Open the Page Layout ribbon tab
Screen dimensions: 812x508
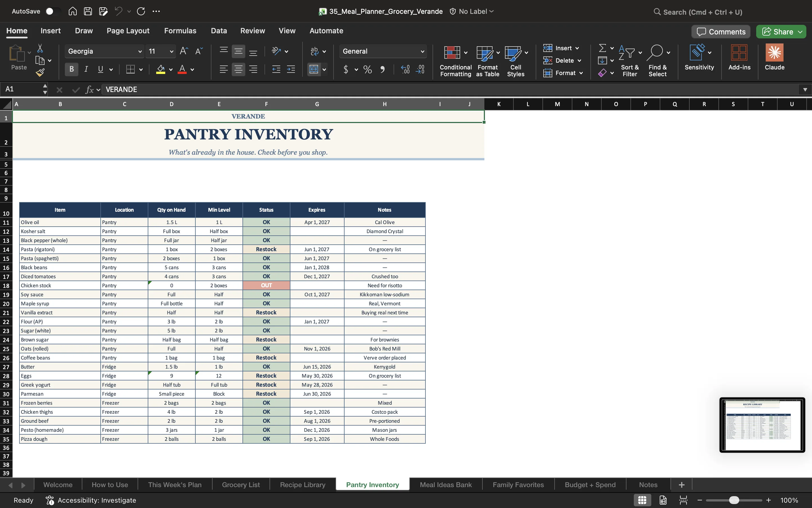128,31
